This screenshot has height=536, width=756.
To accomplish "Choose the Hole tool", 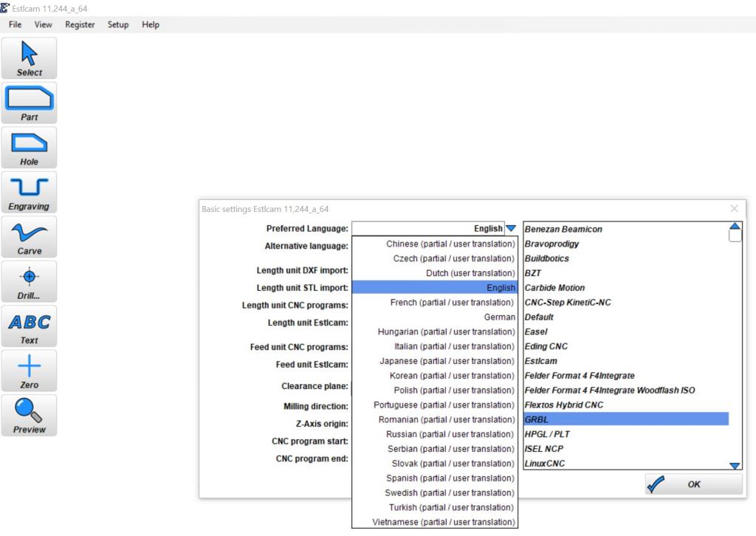I will (30, 147).
